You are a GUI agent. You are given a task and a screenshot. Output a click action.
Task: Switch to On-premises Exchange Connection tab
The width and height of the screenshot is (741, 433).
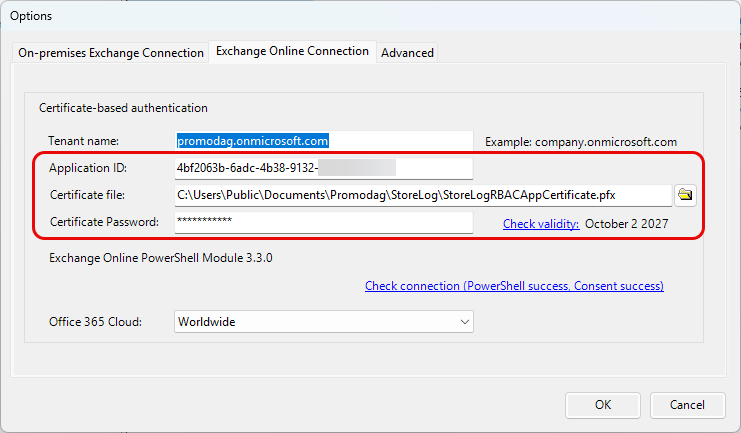[111, 53]
